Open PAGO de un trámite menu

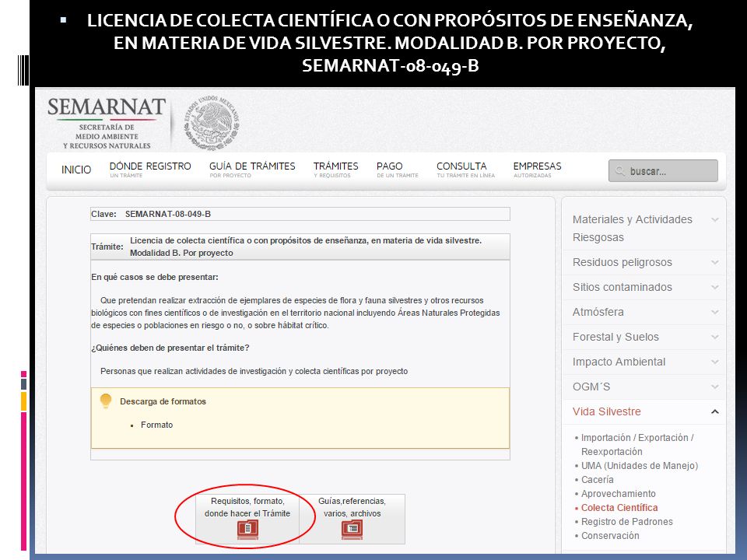click(398, 170)
